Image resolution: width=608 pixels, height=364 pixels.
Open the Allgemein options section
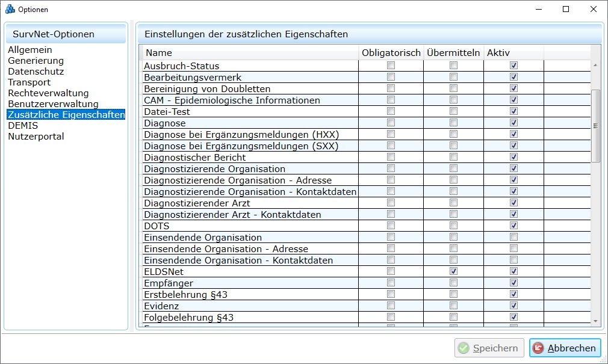tap(30, 50)
